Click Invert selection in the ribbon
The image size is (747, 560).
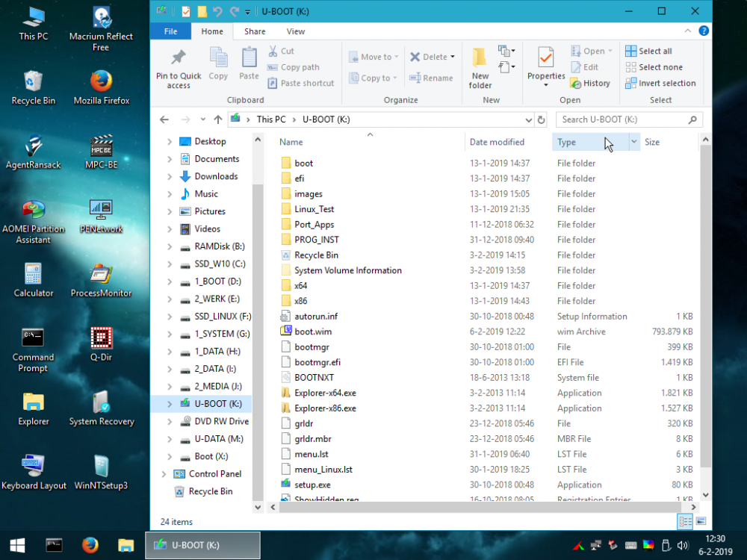click(660, 83)
